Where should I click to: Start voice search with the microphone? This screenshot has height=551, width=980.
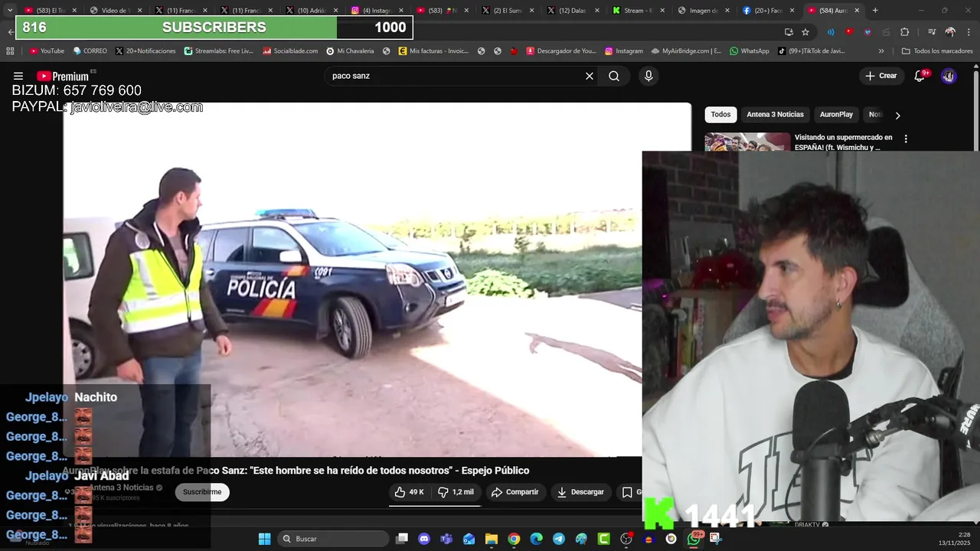pos(648,76)
